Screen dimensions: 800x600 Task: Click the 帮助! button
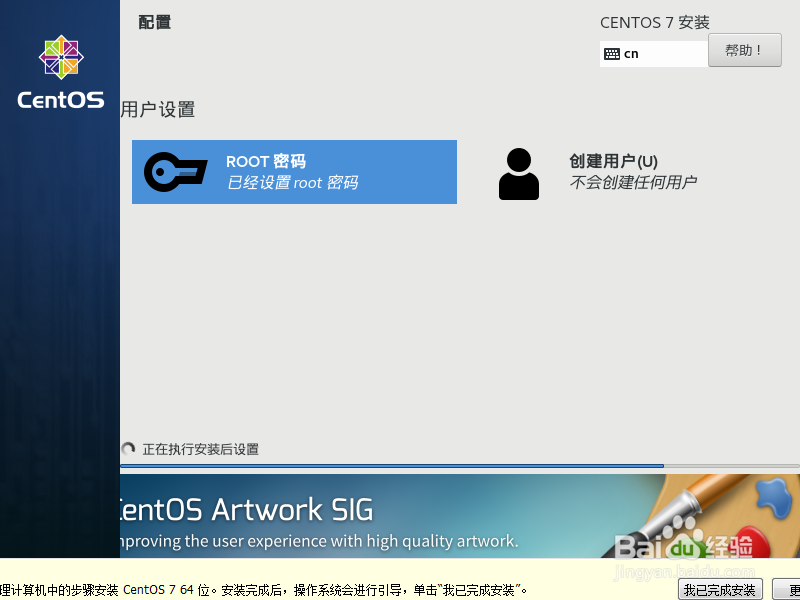(744, 49)
